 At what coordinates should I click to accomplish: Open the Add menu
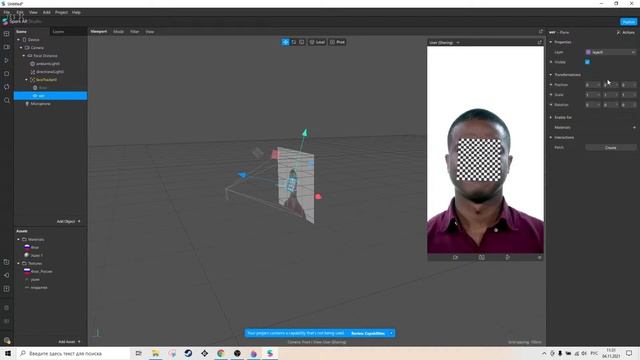point(47,12)
